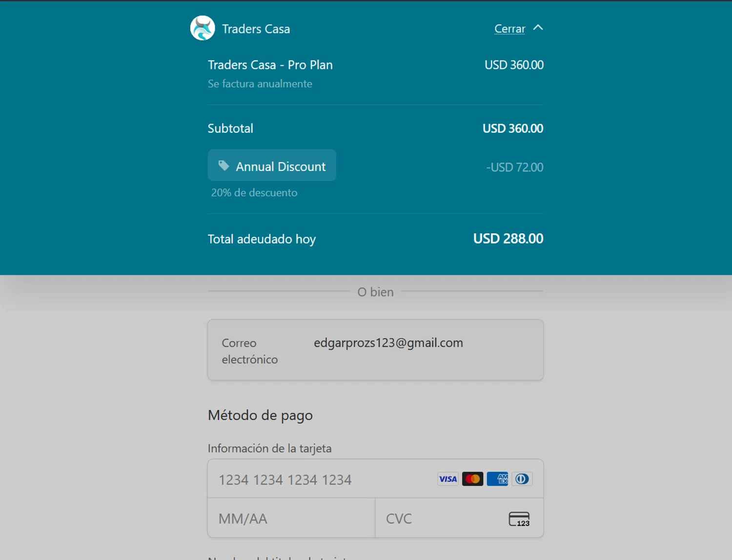The height and width of the screenshot is (560, 732).
Task: Click the discount tag icon
Action: [224, 166]
